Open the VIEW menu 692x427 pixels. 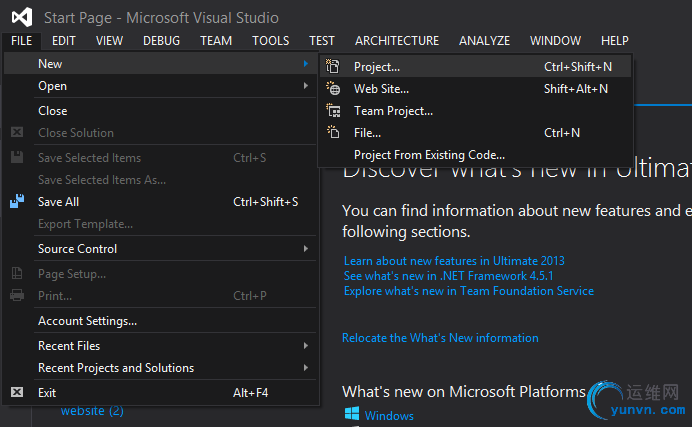109,41
